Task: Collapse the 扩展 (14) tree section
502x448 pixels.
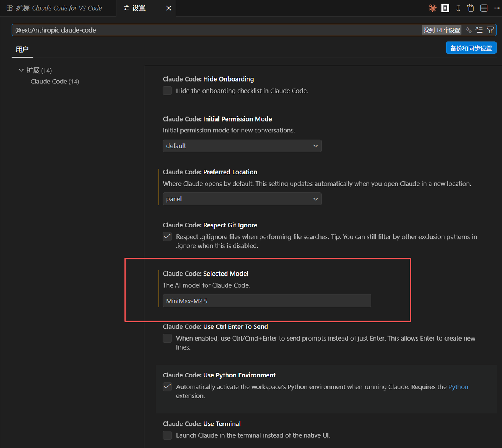Action: [21, 70]
